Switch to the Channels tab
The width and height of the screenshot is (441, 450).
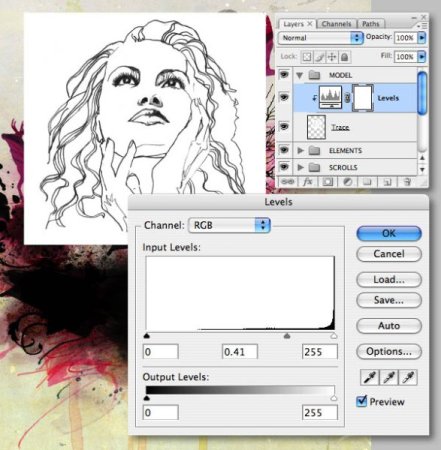(x=336, y=24)
